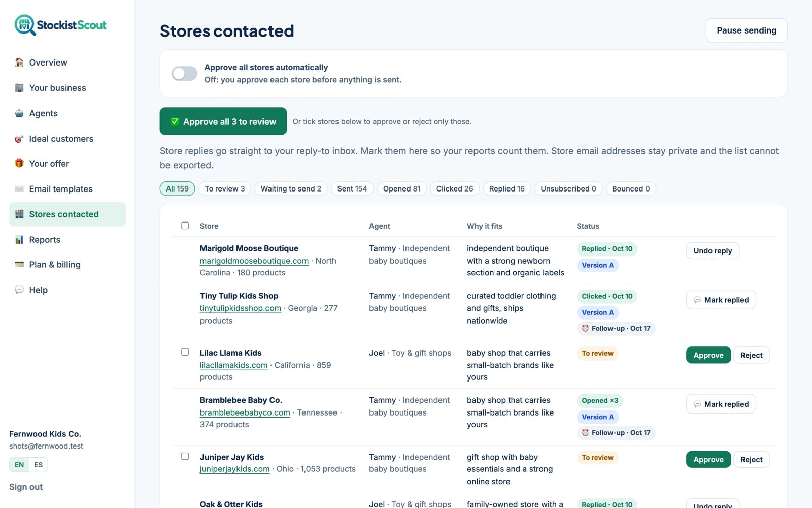Viewport: 812px width, 508px height.
Task: Click the Help speech bubble icon
Action: [x=19, y=290]
